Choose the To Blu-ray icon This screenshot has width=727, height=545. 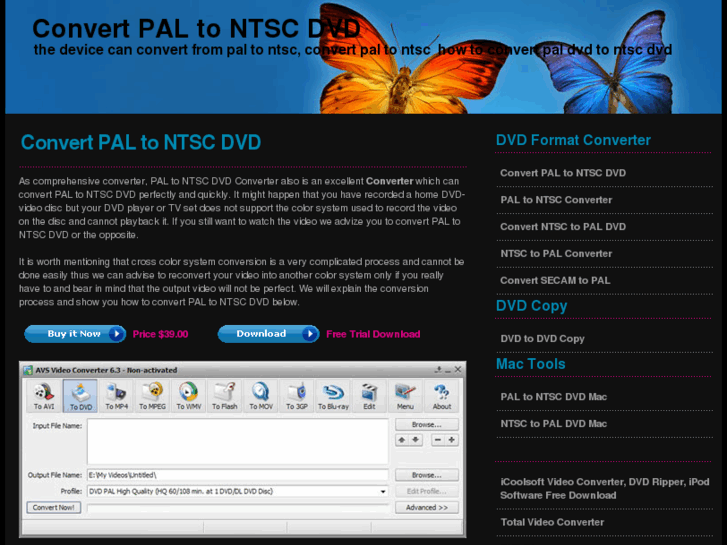point(333,396)
